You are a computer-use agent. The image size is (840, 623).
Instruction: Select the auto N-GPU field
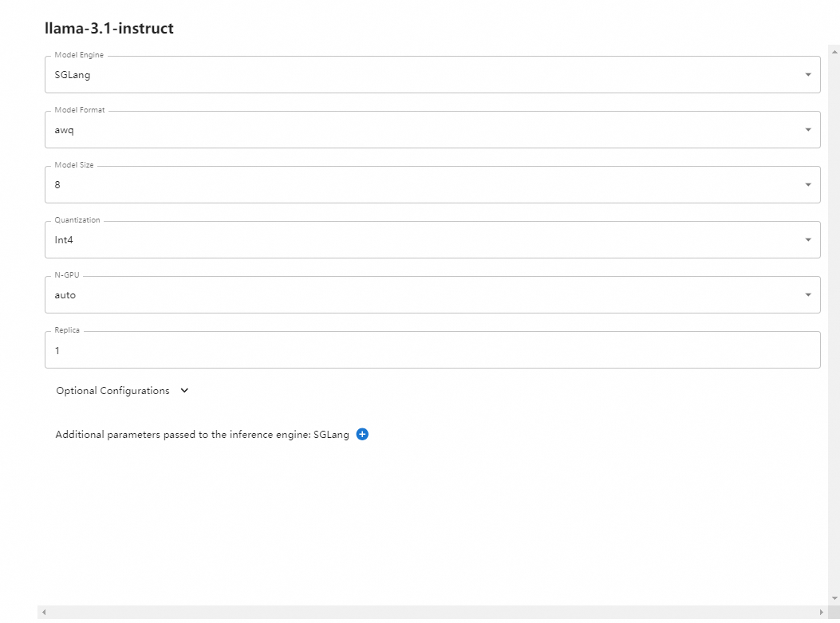point(432,295)
